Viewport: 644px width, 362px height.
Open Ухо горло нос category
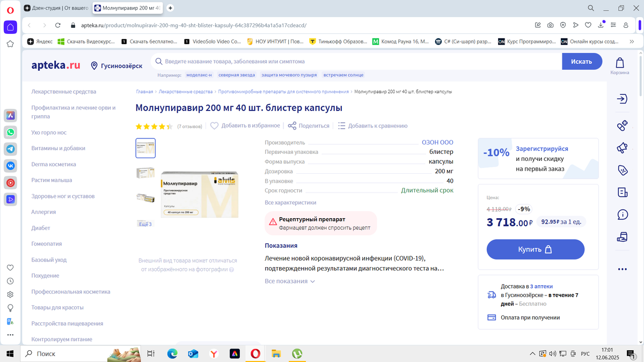[x=49, y=132]
